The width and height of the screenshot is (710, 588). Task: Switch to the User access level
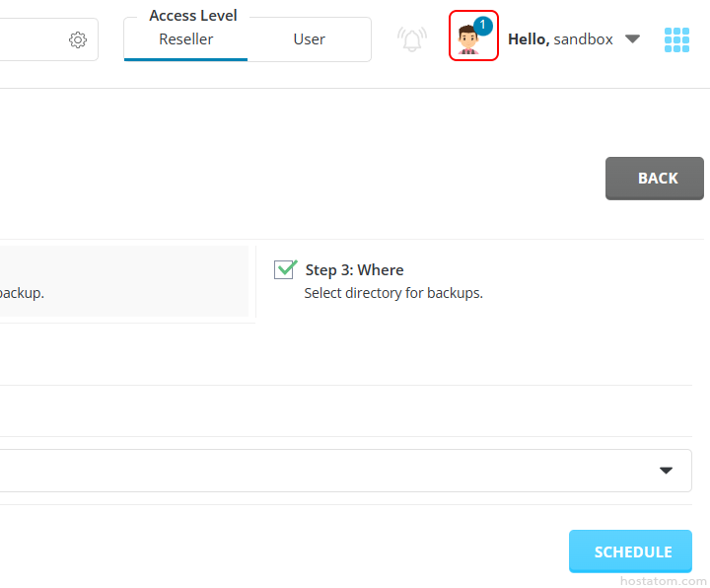(310, 39)
